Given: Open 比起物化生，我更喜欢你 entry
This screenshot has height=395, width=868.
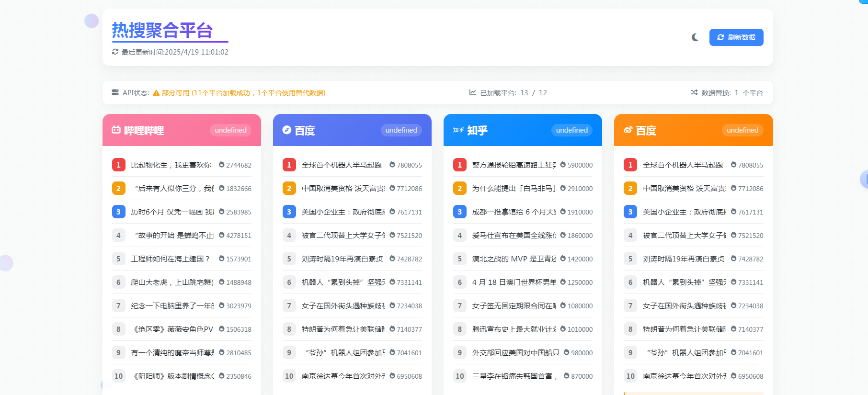Looking at the screenshot, I should pos(171,165).
